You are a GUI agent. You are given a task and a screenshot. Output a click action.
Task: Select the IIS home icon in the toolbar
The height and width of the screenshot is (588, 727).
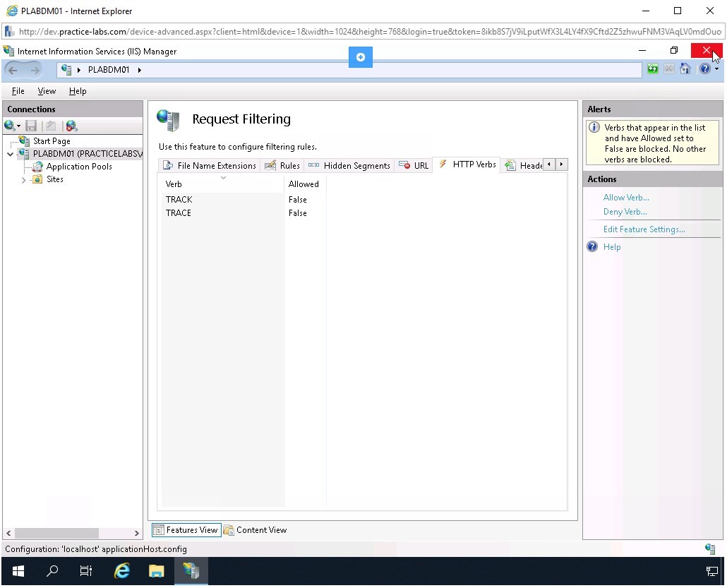[x=685, y=68]
